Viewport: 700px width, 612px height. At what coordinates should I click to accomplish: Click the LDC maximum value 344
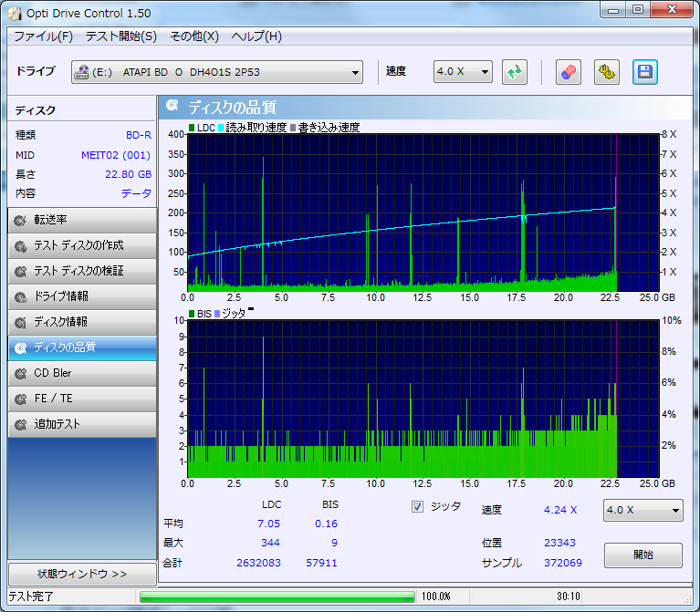coord(270,543)
